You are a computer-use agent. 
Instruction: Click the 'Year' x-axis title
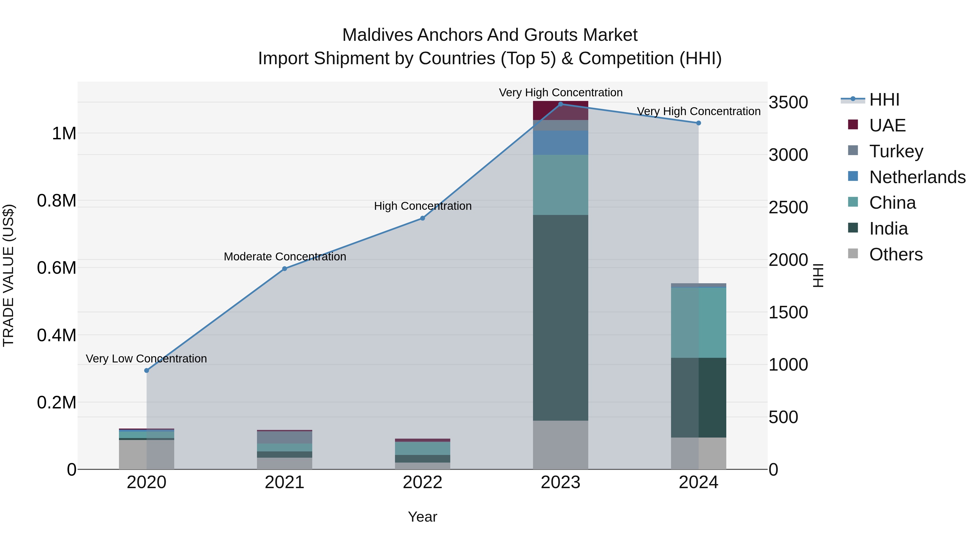tap(422, 517)
